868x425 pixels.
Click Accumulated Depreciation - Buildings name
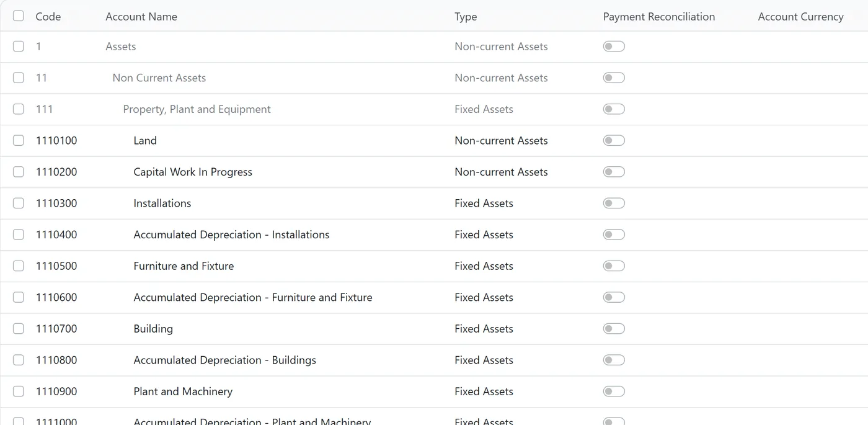(225, 360)
